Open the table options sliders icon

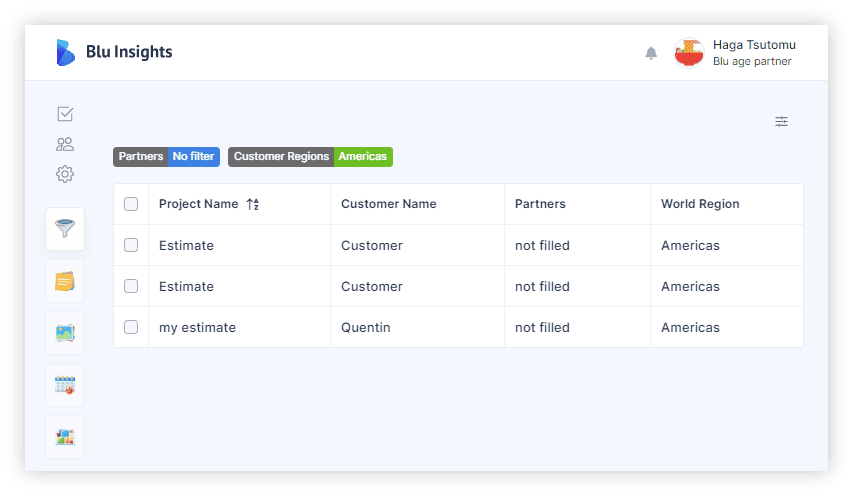[781, 121]
